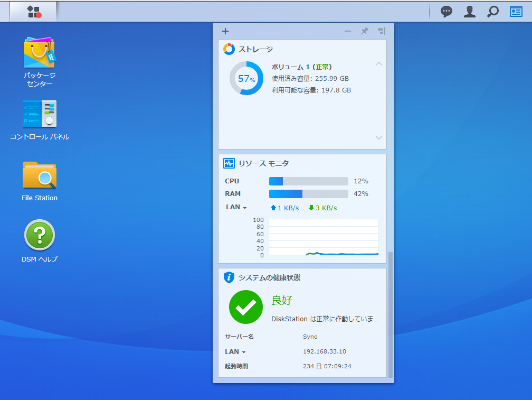This screenshot has width=532, height=400.
Task: Click the CPU label
Action: 232,181
